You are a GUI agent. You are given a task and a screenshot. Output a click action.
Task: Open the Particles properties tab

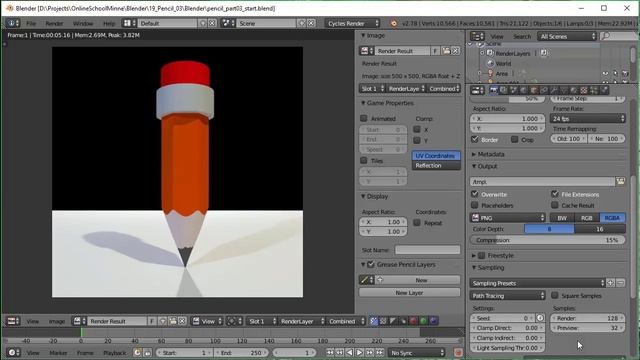coord(593,90)
